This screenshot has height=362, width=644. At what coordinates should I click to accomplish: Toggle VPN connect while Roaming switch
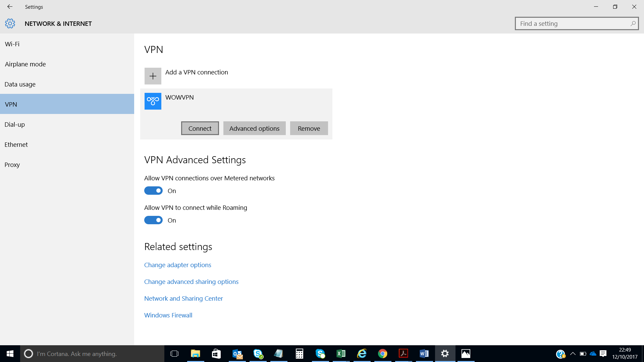coord(153,220)
